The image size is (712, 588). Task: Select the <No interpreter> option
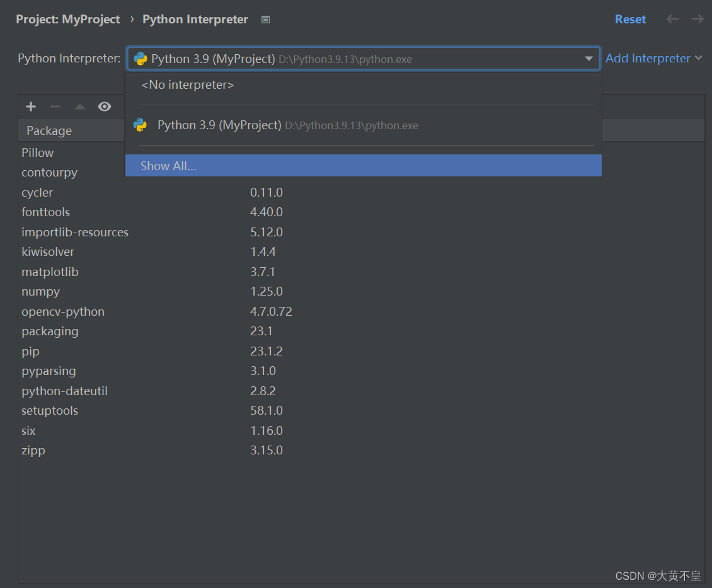pyautogui.click(x=364, y=85)
